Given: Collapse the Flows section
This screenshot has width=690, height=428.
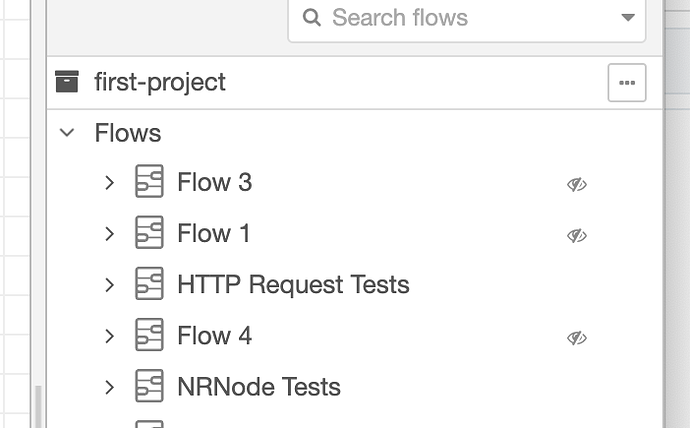Looking at the screenshot, I should click(67, 132).
